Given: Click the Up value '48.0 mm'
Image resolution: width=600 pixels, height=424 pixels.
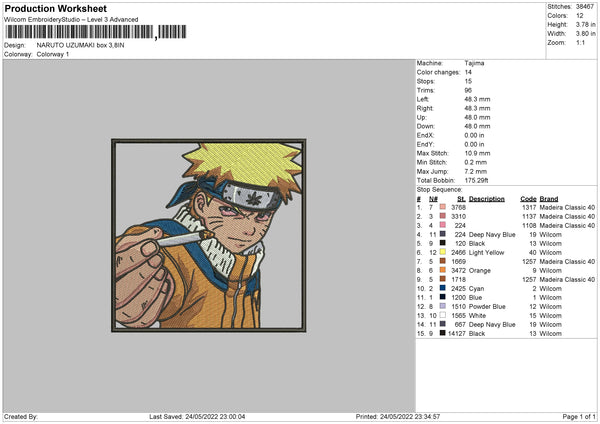Looking at the screenshot, I should point(477,117).
